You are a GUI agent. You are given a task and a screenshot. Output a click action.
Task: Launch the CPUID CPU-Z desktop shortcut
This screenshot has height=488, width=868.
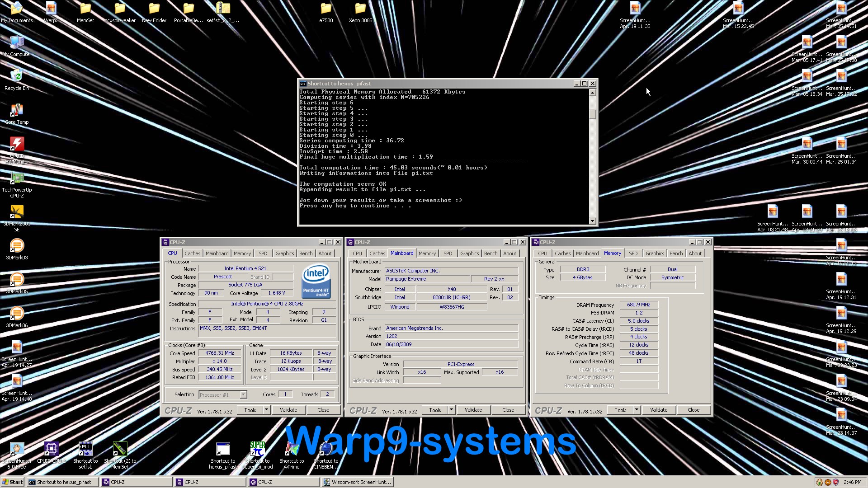[51, 453]
